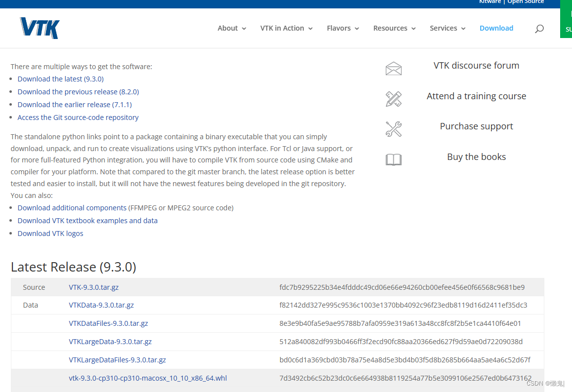Click the open book icon near Buy the books
The height and width of the screenshot is (392, 572).
tap(393, 159)
